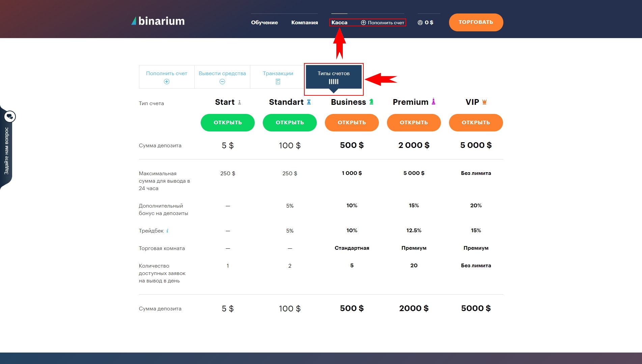Viewport: 642px width, 364px height.
Task: Click the Premium chess piece icon
Action: click(x=434, y=101)
